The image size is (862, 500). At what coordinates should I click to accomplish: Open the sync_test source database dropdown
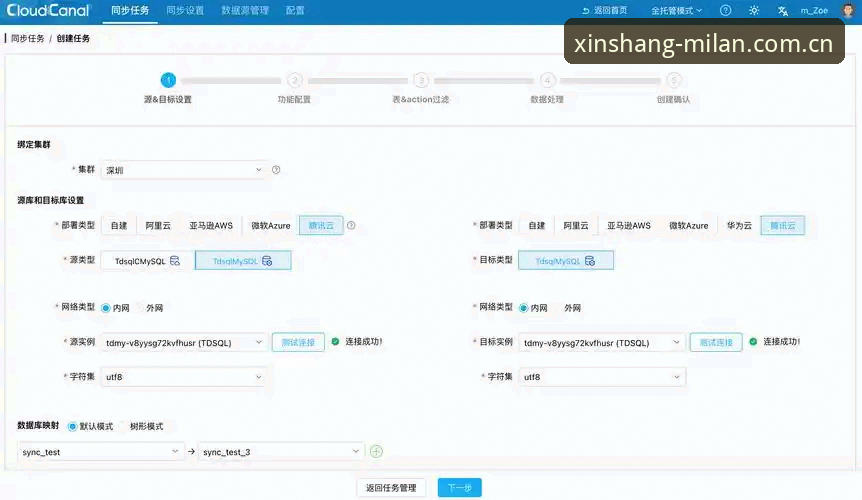click(100, 452)
